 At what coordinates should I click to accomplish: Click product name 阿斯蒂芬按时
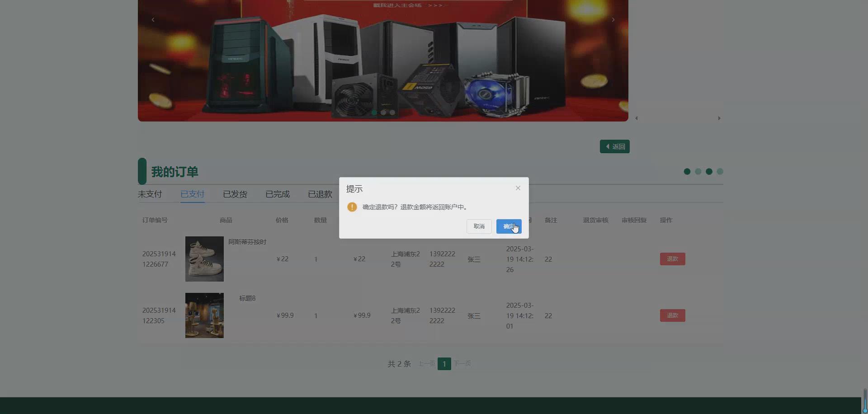pyautogui.click(x=247, y=242)
